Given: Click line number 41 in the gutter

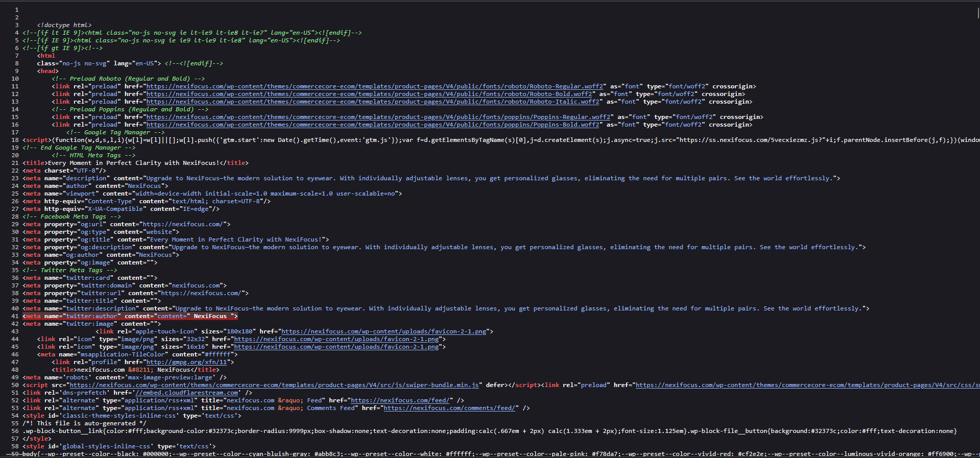Looking at the screenshot, I should coord(15,316).
